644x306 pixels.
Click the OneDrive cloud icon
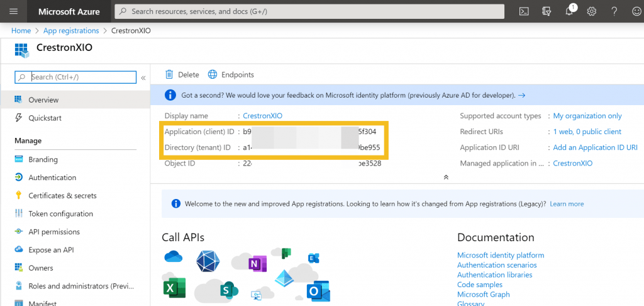pyautogui.click(x=173, y=257)
